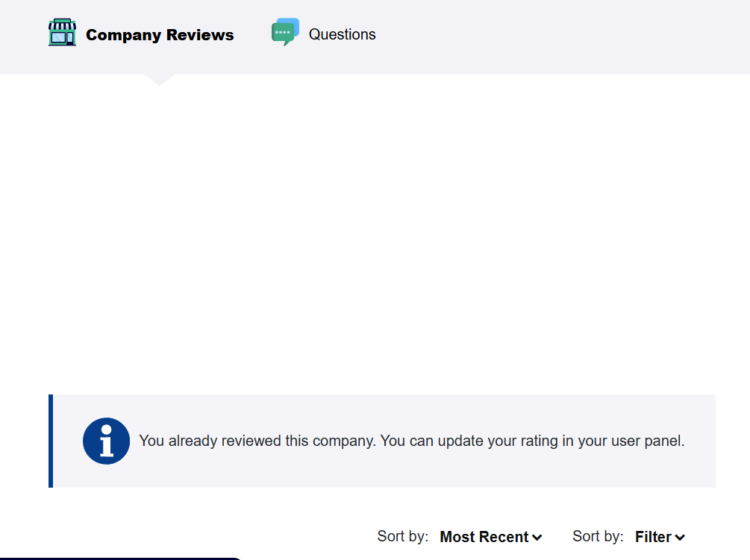Expand the Most Recent sort dropdown
The height and width of the screenshot is (560, 750).
(x=491, y=537)
